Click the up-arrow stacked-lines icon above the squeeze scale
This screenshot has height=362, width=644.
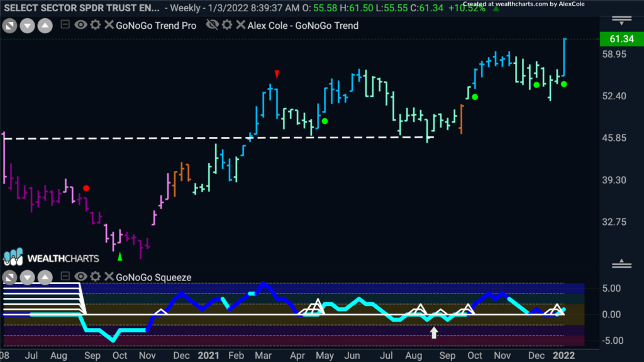coord(622,263)
